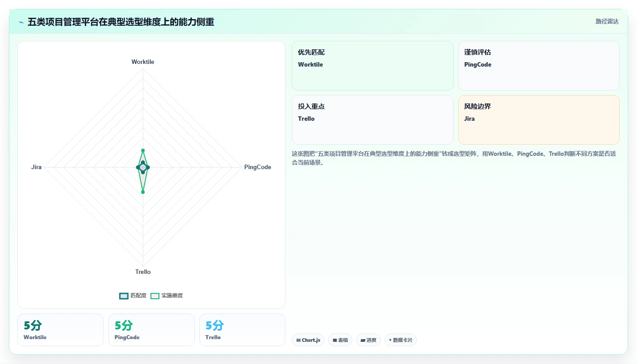Click the PingCode axis label on radar
The width and height of the screenshot is (637, 364).
coord(257,167)
